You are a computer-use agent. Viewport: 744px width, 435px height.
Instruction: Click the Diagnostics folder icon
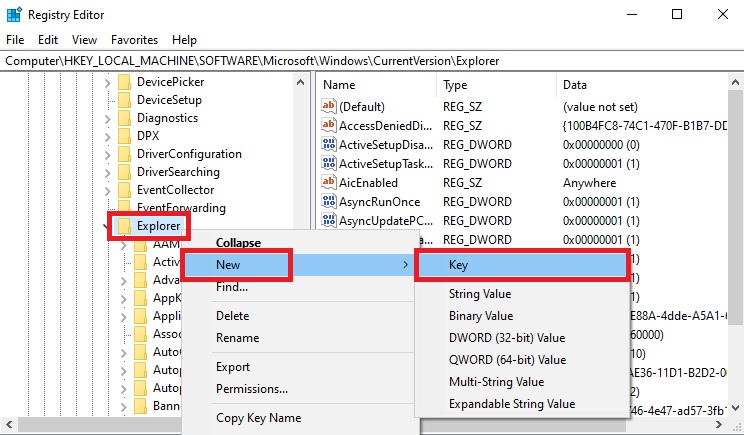click(124, 118)
